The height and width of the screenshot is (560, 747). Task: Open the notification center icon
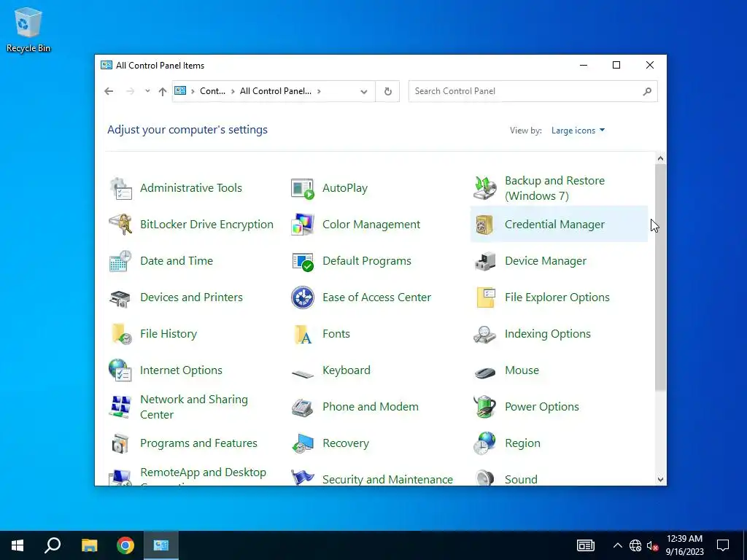tap(723, 545)
